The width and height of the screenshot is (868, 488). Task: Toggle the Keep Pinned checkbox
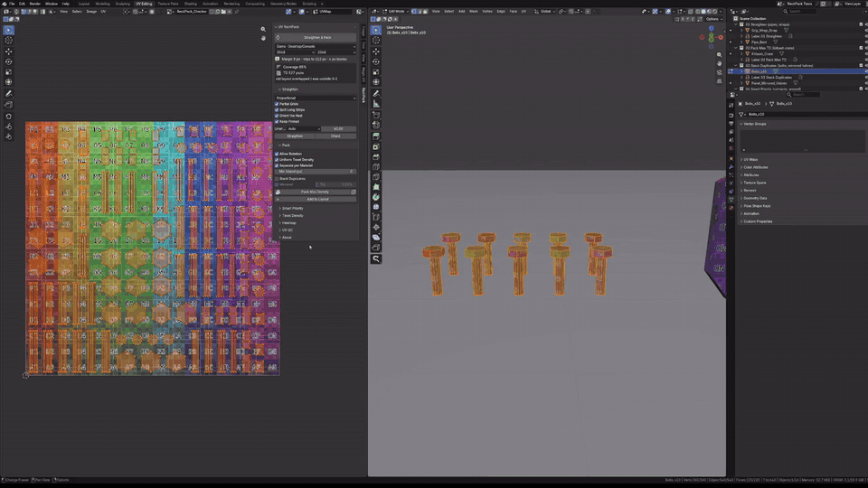(277, 121)
